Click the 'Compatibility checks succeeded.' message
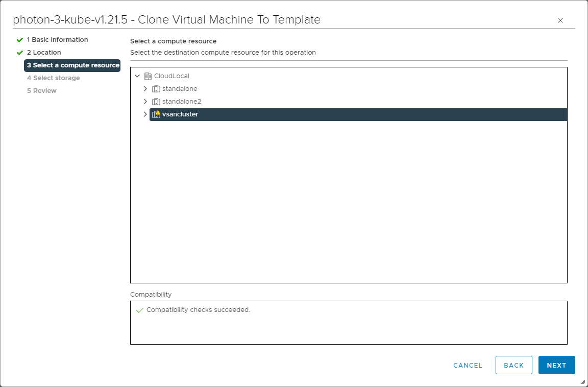The width and height of the screenshot is (588, 387). click(x=199, y=310)
